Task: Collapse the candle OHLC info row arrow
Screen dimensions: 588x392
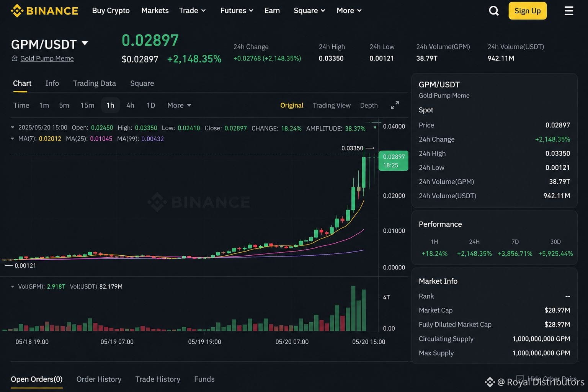Action: pyautogui.click(x=13, y=127)
